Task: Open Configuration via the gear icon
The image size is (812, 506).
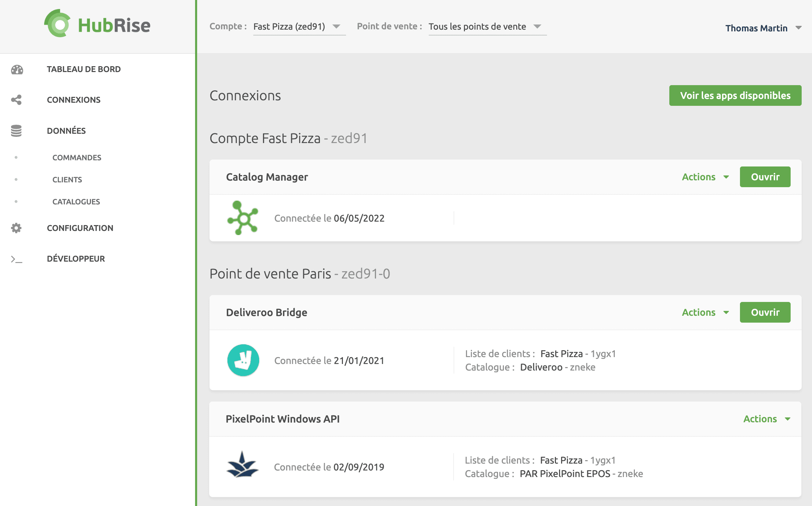Action: coord(16,228)
